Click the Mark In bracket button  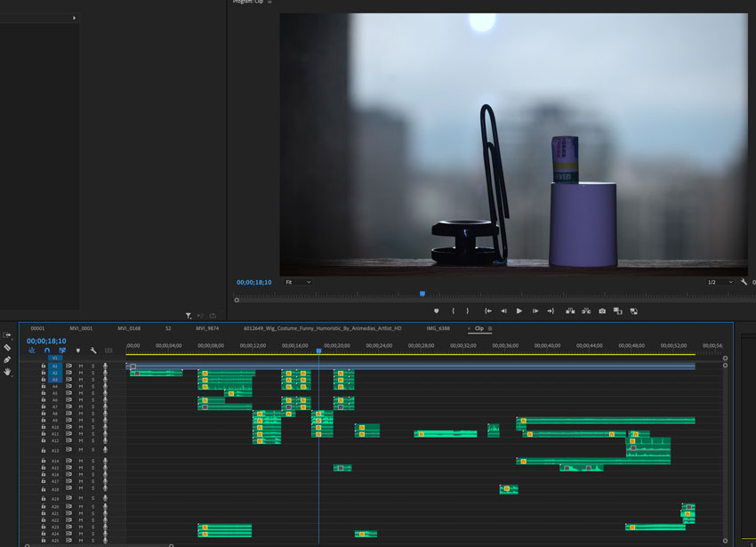point(453,311)
